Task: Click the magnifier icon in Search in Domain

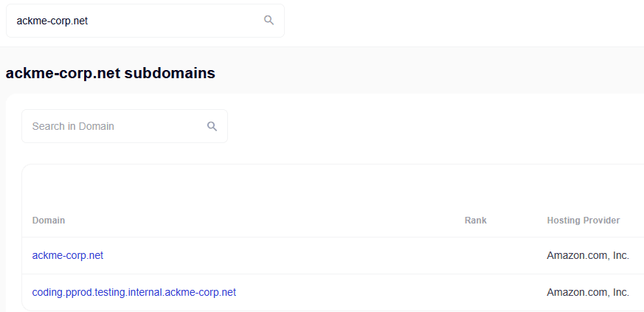Action: tap(212, 126)
